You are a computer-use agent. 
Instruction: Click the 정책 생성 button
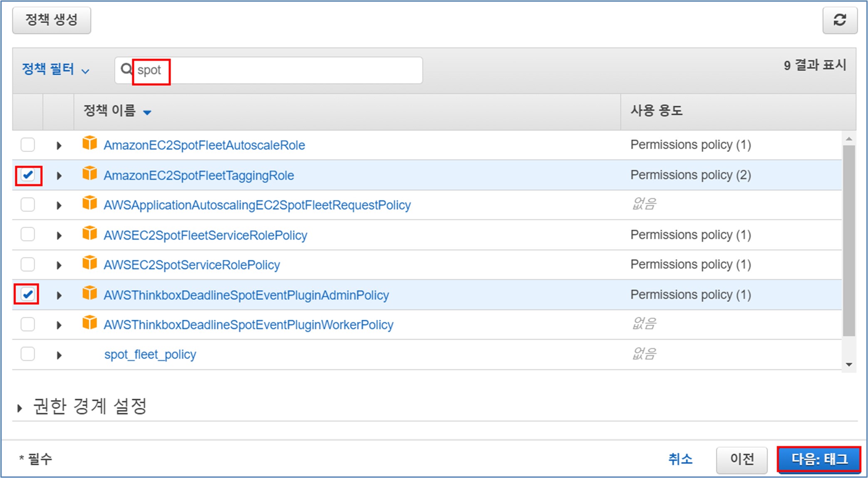pyautogui.click(x=52, y=20)
